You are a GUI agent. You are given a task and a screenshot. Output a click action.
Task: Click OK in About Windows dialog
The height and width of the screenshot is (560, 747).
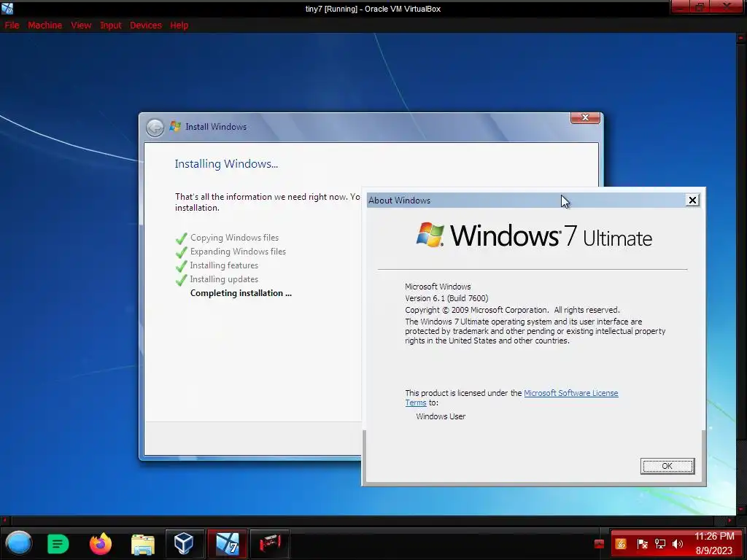[667, 466]
